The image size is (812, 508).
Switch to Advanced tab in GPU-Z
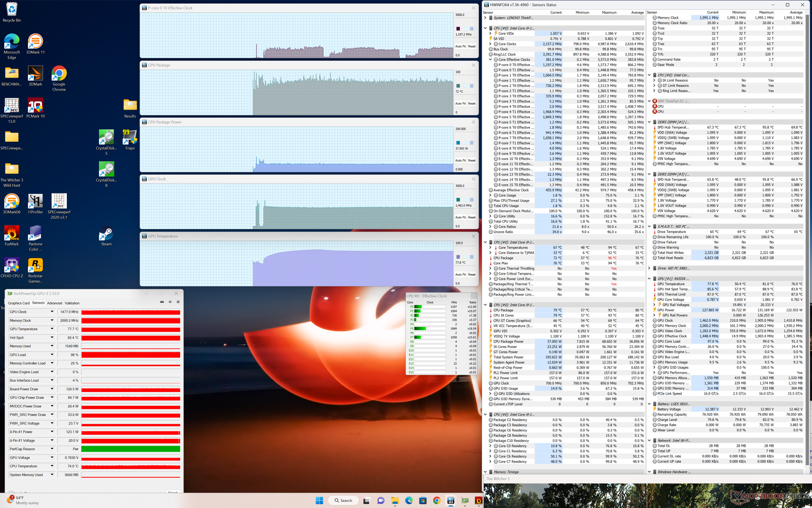pyautogui.click(x=54, y=303)
